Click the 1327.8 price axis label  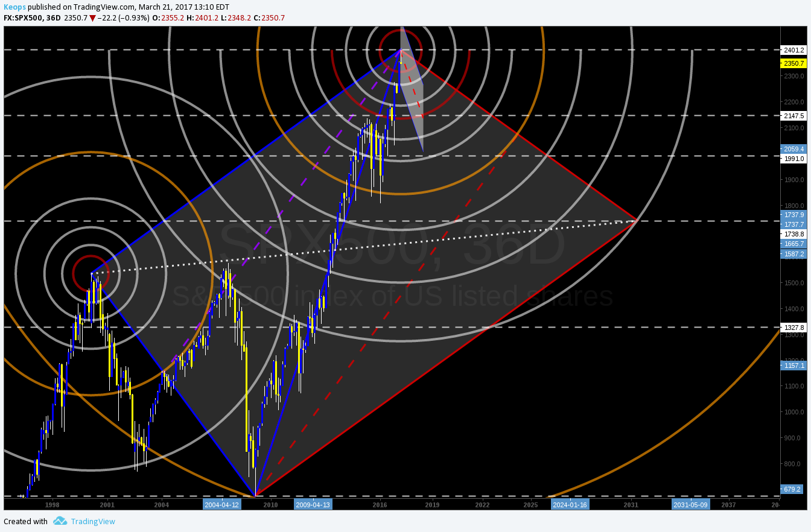(x=794, y=328)
